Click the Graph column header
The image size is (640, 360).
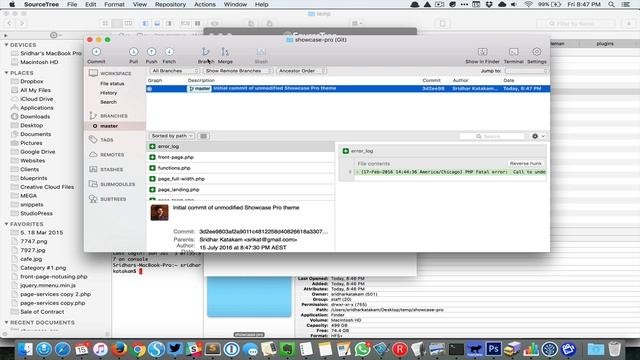(x=155, y=80)
